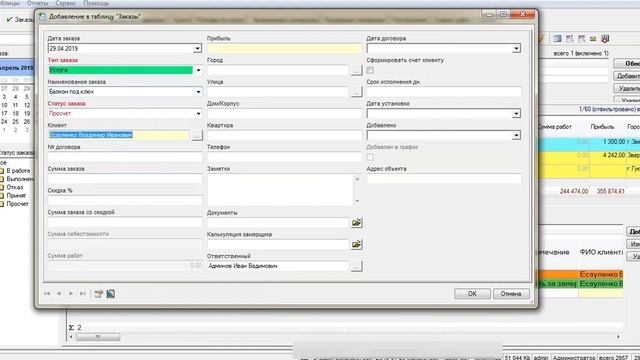Click the Заметки text area
Screen dimensions: 640x360
pyautogui.click(x=280, y=190)
